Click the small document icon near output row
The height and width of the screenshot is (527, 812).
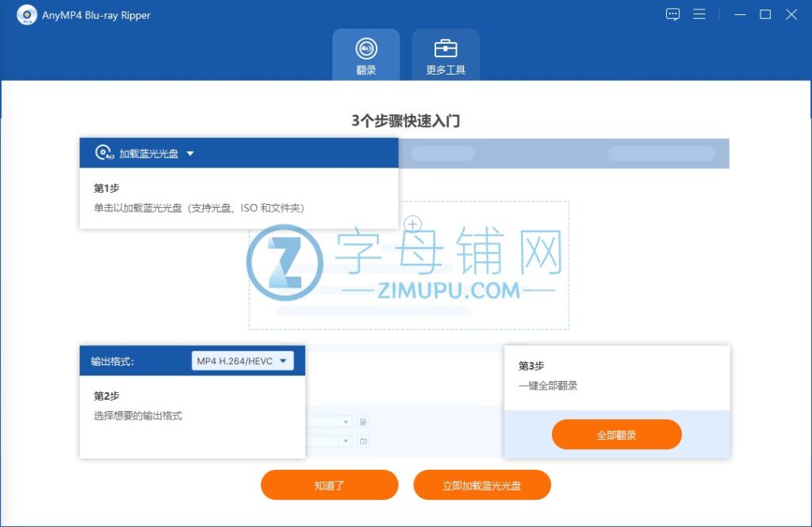(x=363, y=421)
